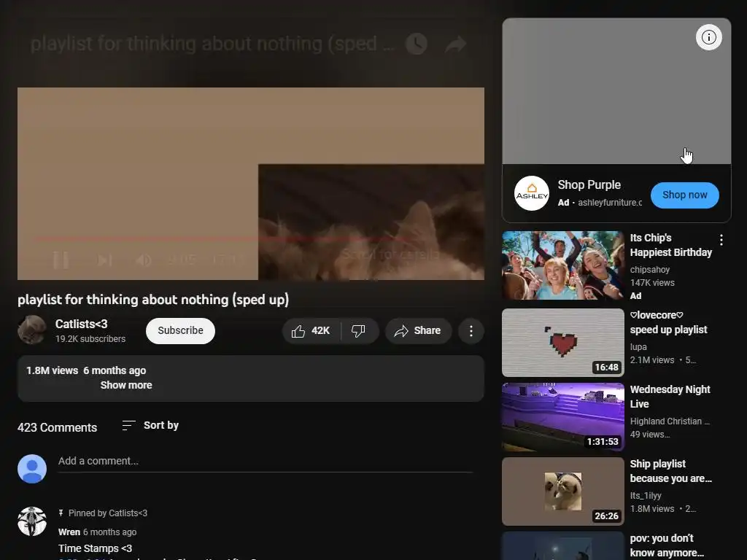Click the Watch later clock icon
Screen dimensions: 747x560
[416, 44]
